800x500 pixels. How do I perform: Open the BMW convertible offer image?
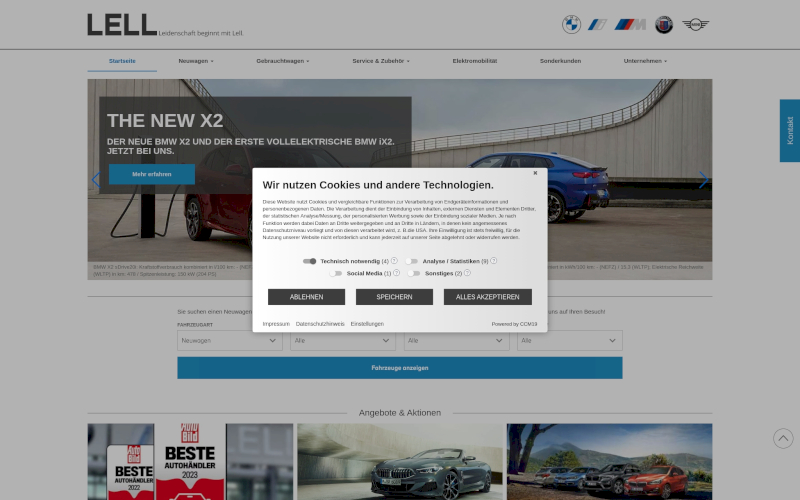pyautogui.click(x=400, y=462)
